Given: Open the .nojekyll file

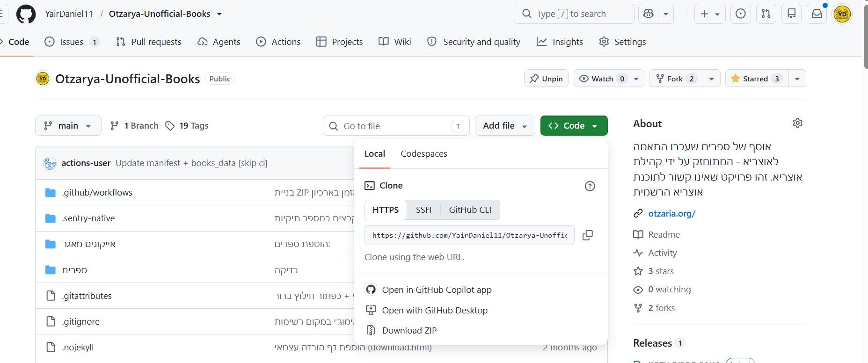Looking at the screenshot, I should coord(78,348).
